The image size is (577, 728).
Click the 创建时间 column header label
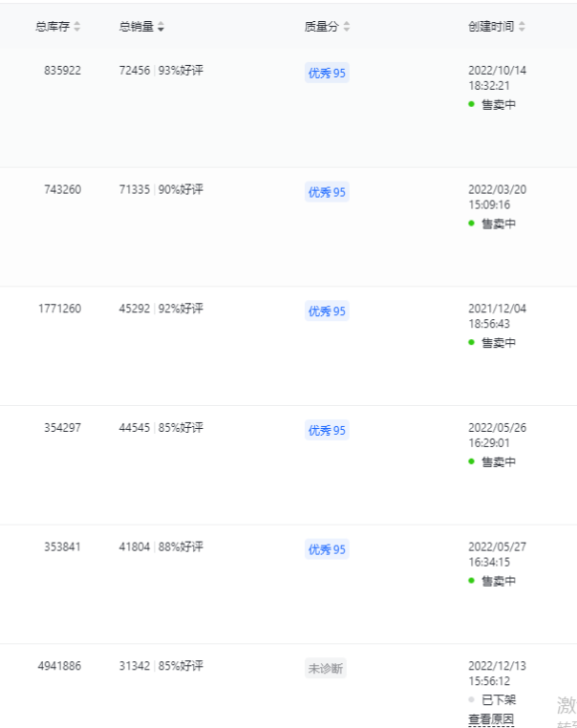point(490,27)
